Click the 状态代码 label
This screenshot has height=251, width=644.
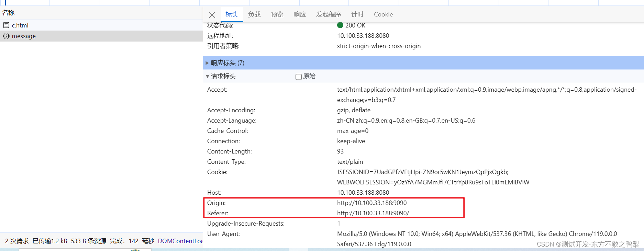tap(220, 25)
